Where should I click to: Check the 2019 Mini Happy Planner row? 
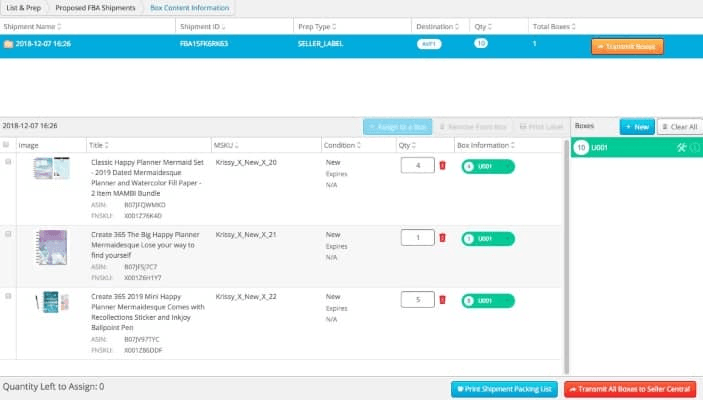[8, 296]
